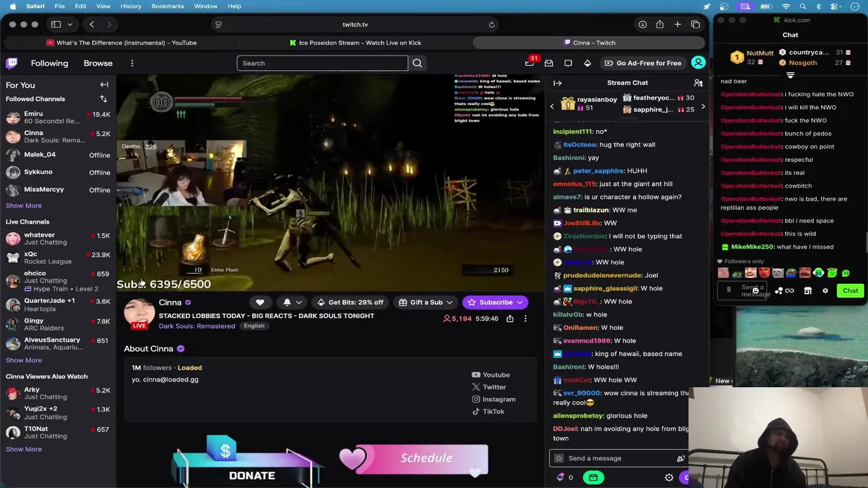Show more live channels

pos(24,360)
